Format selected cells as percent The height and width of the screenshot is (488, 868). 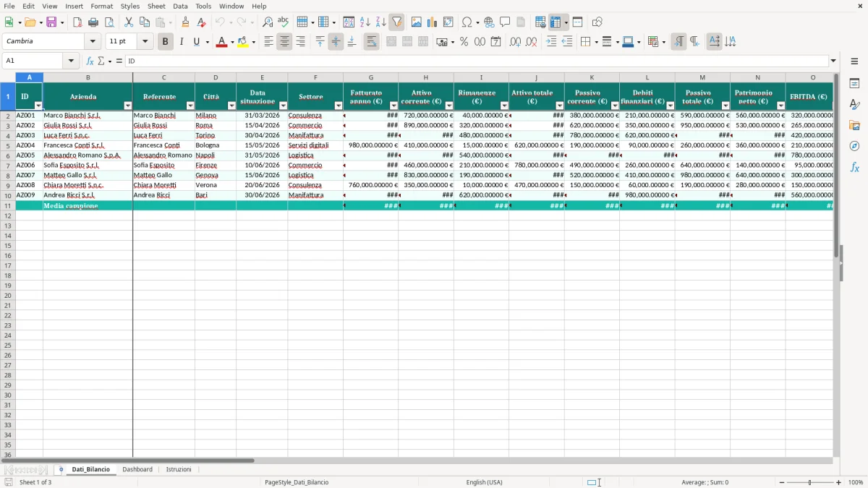(x=464, y=42)
